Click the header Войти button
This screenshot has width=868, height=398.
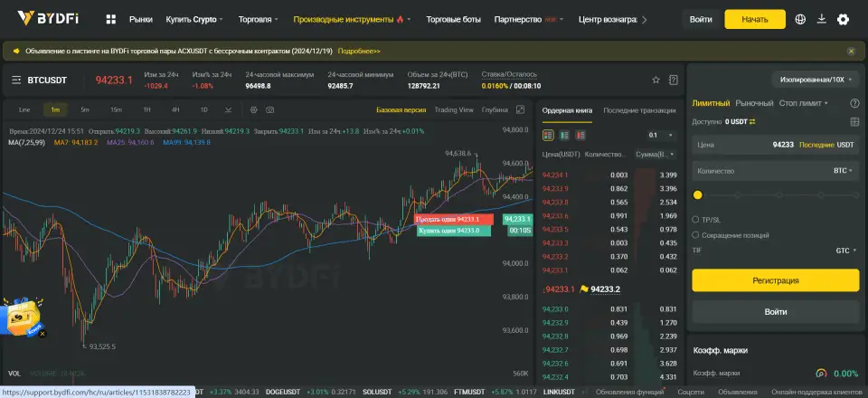click(x=701, y=19)
